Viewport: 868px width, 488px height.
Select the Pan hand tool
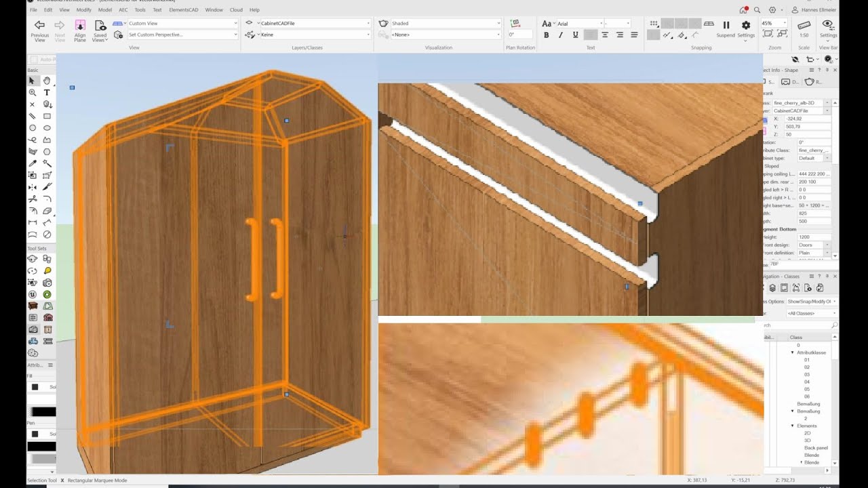click(47, 81)
